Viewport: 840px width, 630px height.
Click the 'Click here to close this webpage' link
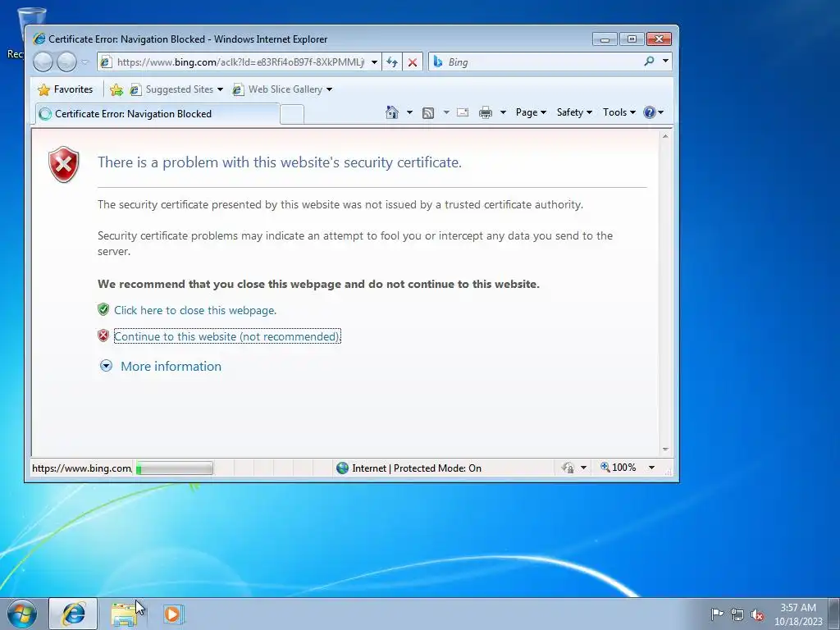(195, 310)
